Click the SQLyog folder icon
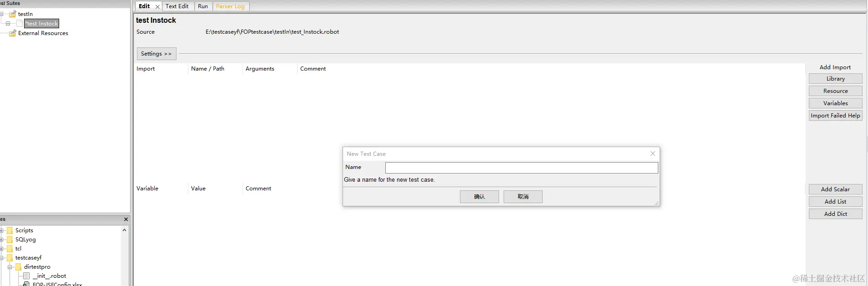 pyautogui.click(x=10, y=240)
